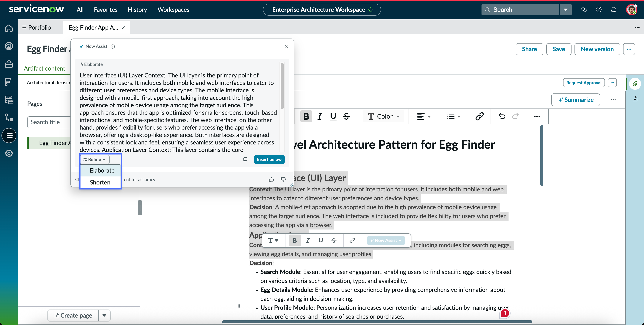Click the chat conversations icon in header
The width and height of the screenshot is (644, 325).
click(584, 10)
